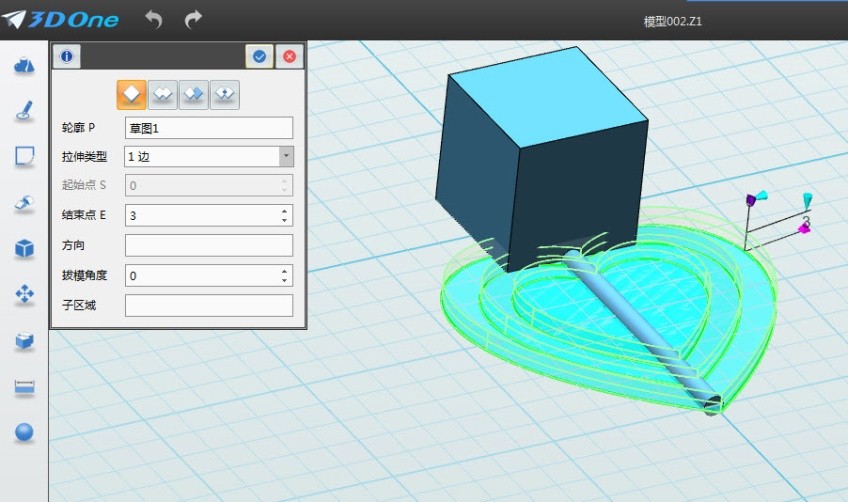Select the sketch drawing pencil tool
848x502 pixels.
24,111
